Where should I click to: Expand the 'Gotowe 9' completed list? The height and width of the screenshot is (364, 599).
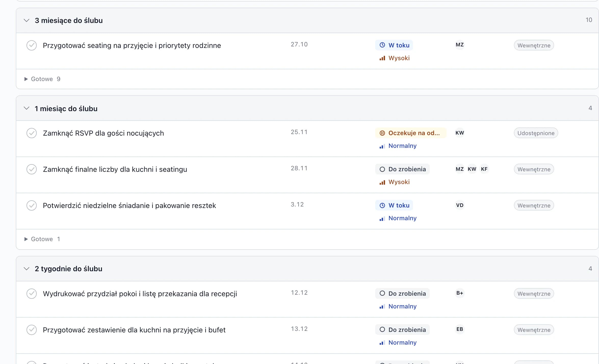[x=42, y=79]
